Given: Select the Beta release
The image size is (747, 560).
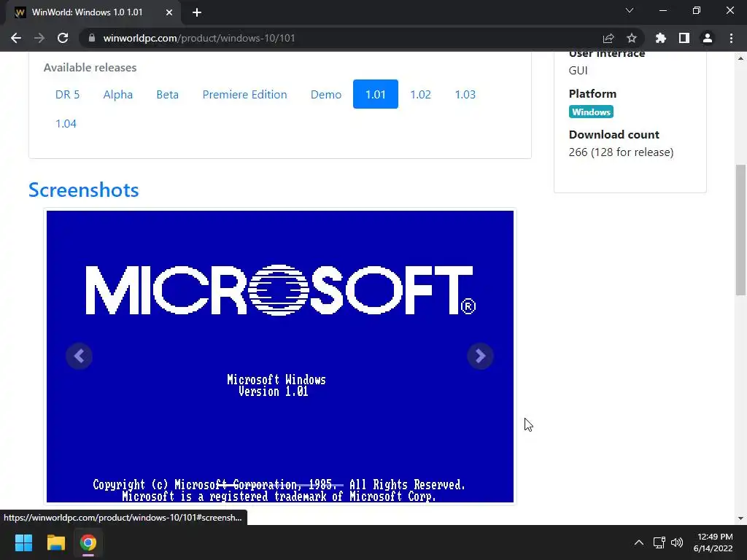Looking at the screenshot, I should (x=168, y=94).
